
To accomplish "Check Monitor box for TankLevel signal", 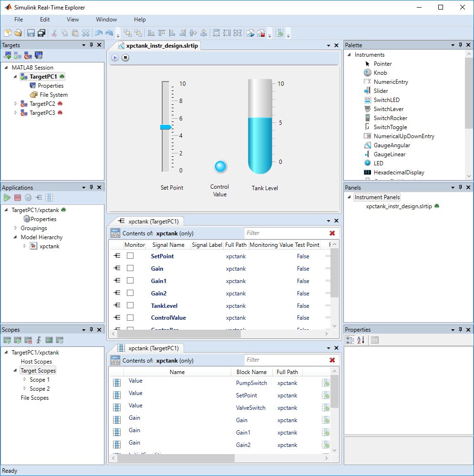I will pos(130,305).
